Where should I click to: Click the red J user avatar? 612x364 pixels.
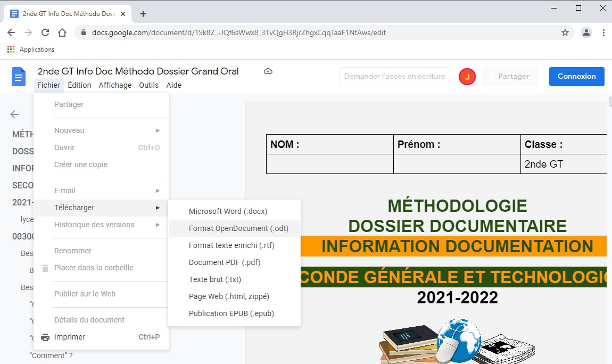467,77
